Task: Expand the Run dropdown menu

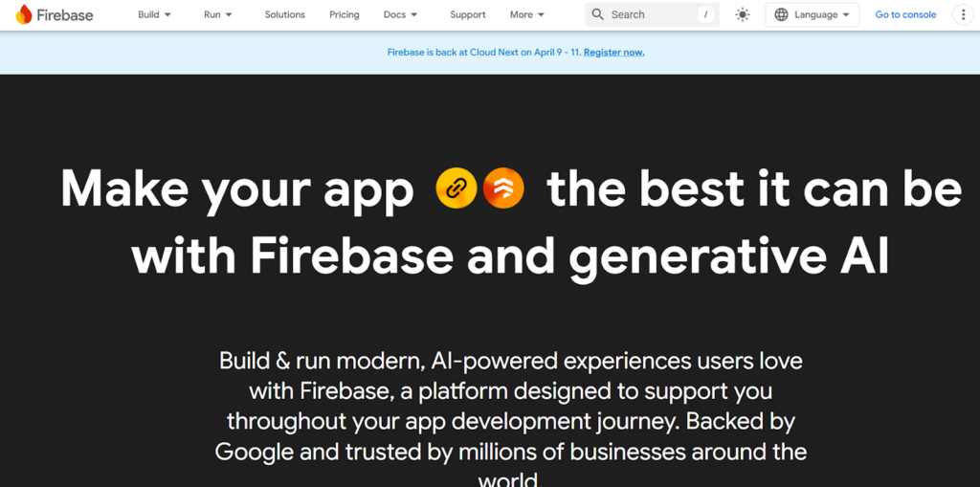Action: click(x=218, y=15)
